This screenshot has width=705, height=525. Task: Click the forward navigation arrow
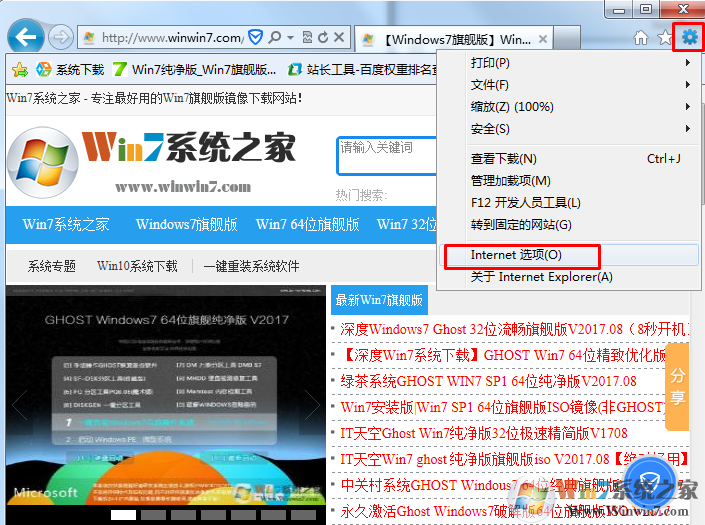61,37
